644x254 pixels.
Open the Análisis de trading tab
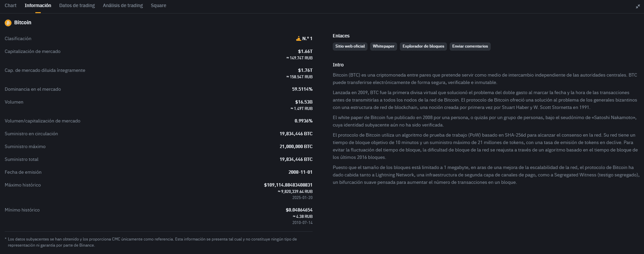click(x=123, y=5)
